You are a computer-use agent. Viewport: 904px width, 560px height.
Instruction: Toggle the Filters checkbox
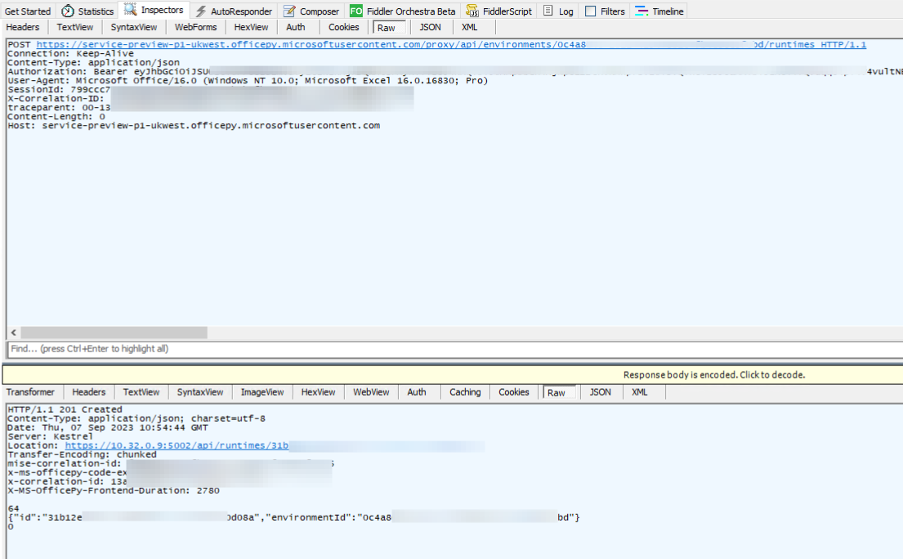pyautogui.click(x=590, y=11)
